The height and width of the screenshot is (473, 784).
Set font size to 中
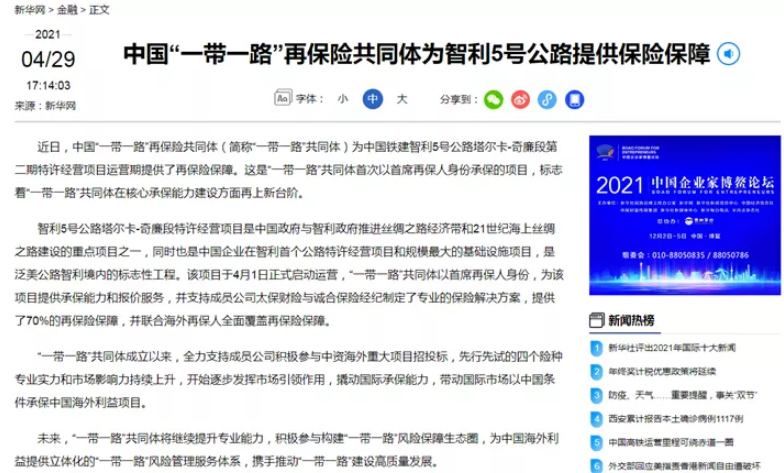click(372, 99)
